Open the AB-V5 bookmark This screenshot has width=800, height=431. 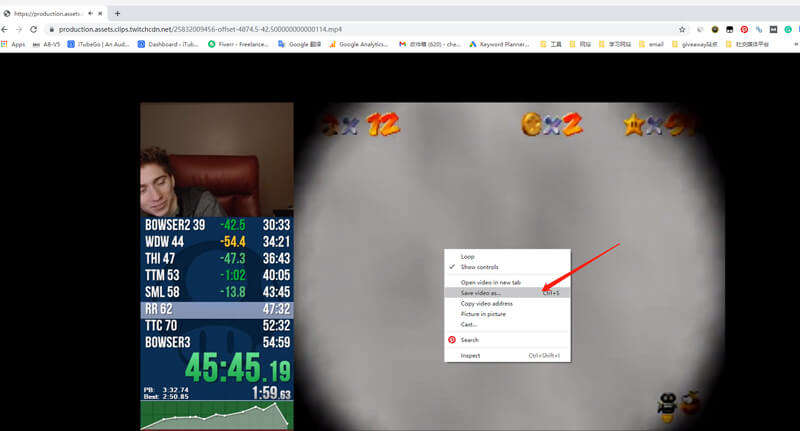[x=46, y=44]
